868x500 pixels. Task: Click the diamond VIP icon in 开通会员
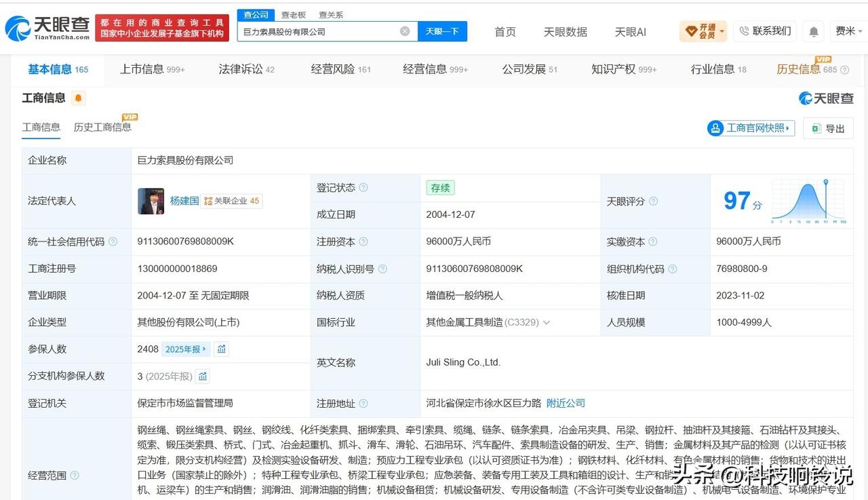pos(691,31)
